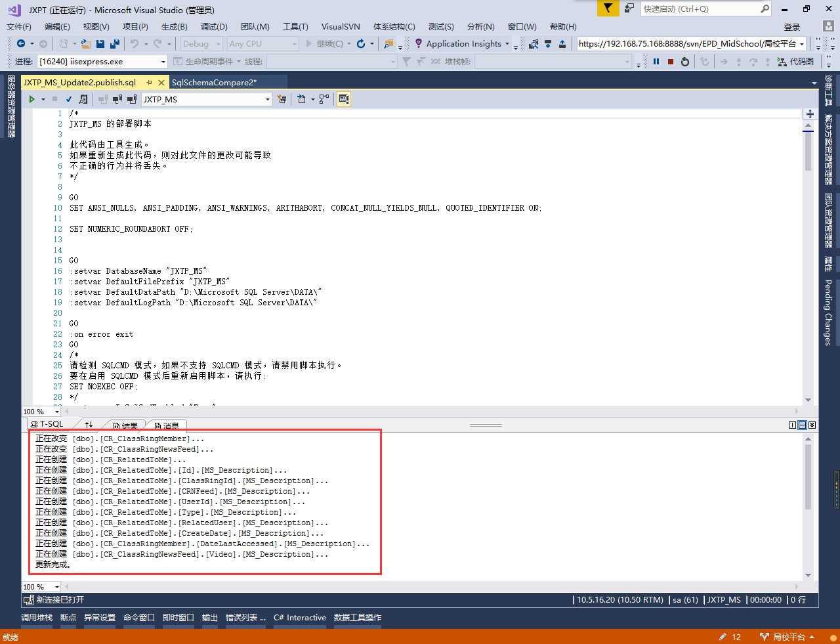Image resolution: width=840 pixels, height=644 pixels.
Task: Execute the SQL script with green arrow
Action: (x=31, y=99)
